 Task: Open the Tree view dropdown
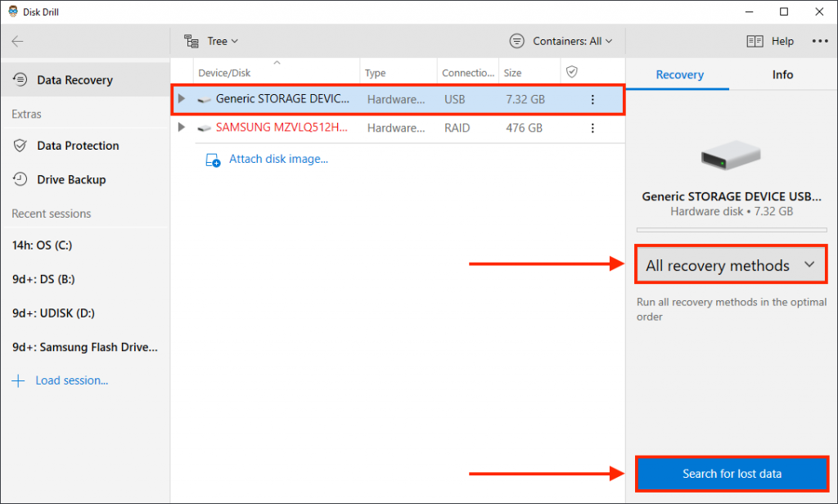coord(211,40)
